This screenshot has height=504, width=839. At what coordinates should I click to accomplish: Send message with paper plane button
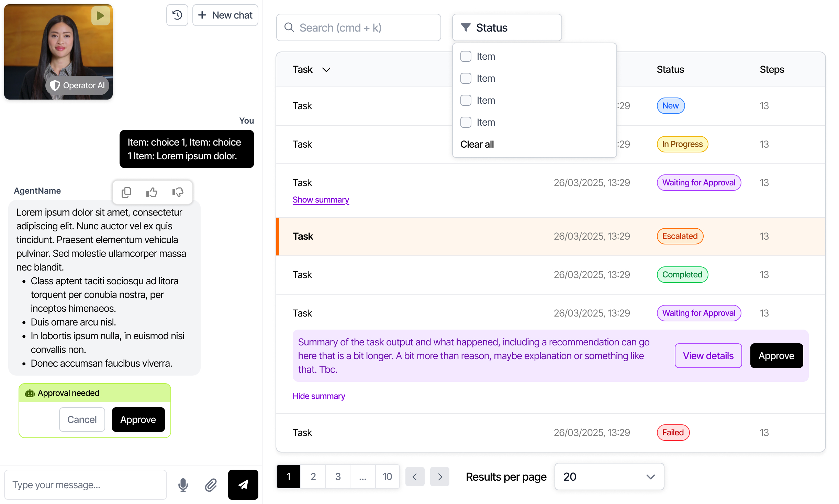pos(243,485)
